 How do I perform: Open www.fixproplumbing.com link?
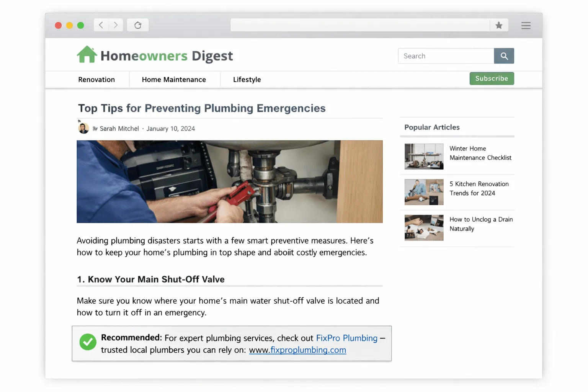(x=297, y=350)
